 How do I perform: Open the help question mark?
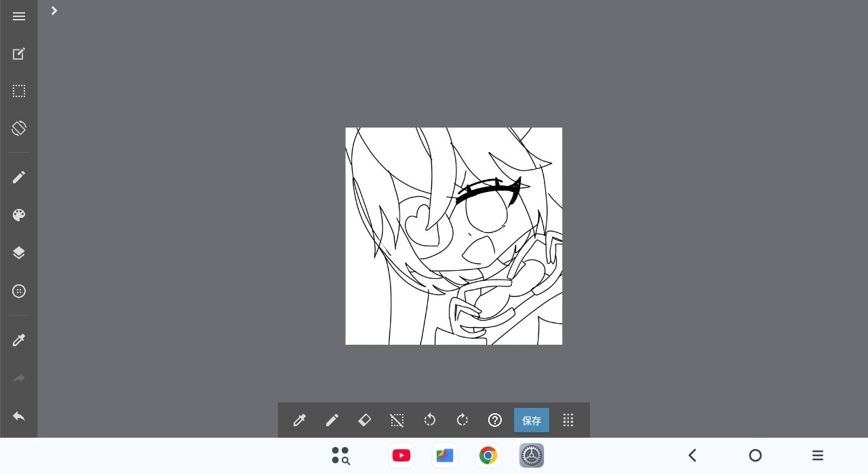click(495, 420)
